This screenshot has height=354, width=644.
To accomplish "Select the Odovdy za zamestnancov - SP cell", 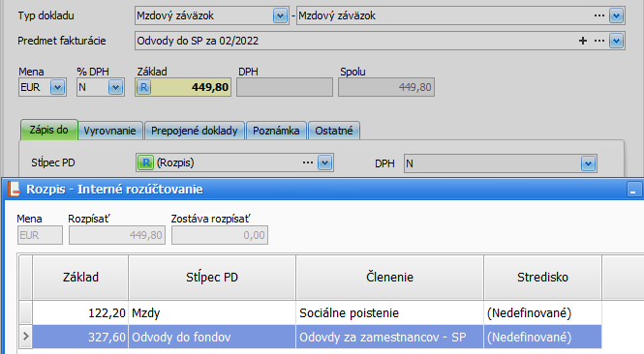I will click(x=389, y=337).
